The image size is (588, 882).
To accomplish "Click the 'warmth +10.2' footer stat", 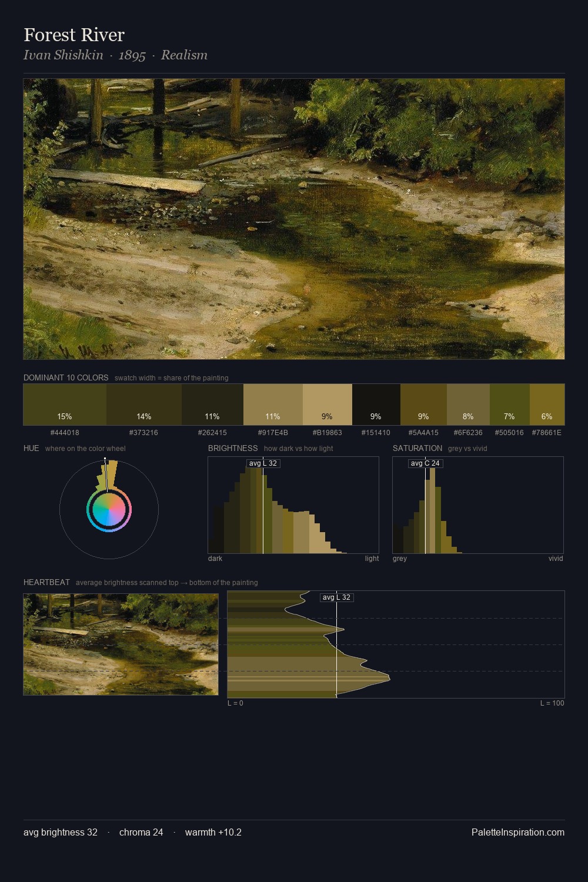I will pos(213,833).
